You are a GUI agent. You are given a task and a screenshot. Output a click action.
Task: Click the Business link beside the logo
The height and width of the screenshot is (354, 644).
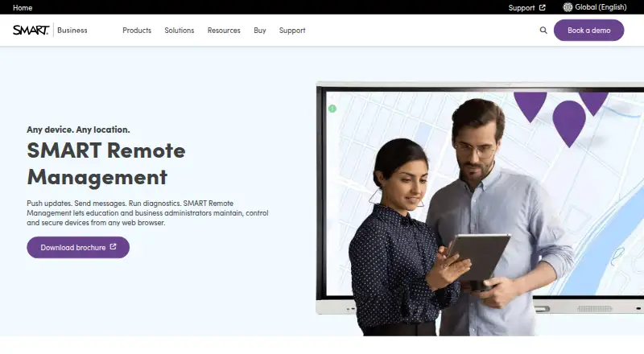(x=72, y=31)
